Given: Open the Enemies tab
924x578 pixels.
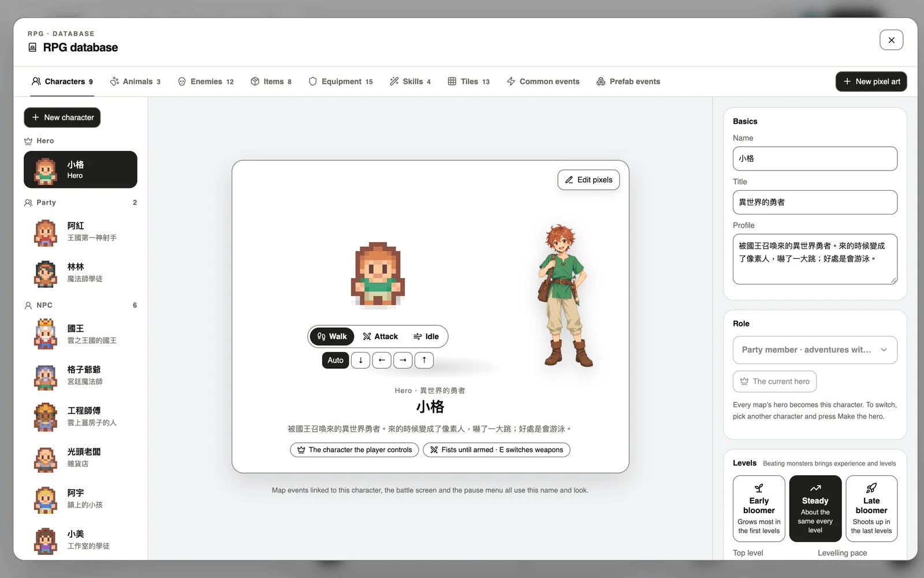Looking at the screenshot, I should click(x=206, y=81).
